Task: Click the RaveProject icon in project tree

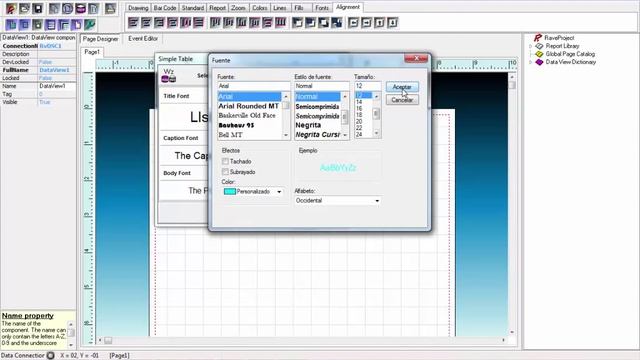Action: tap(538, 38)
